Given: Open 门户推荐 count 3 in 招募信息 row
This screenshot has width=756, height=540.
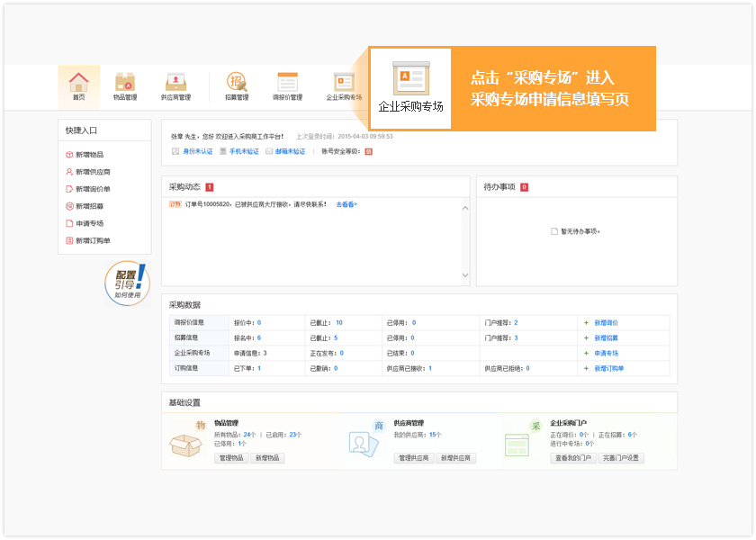Looking at the screenshot, I should 516,338.
